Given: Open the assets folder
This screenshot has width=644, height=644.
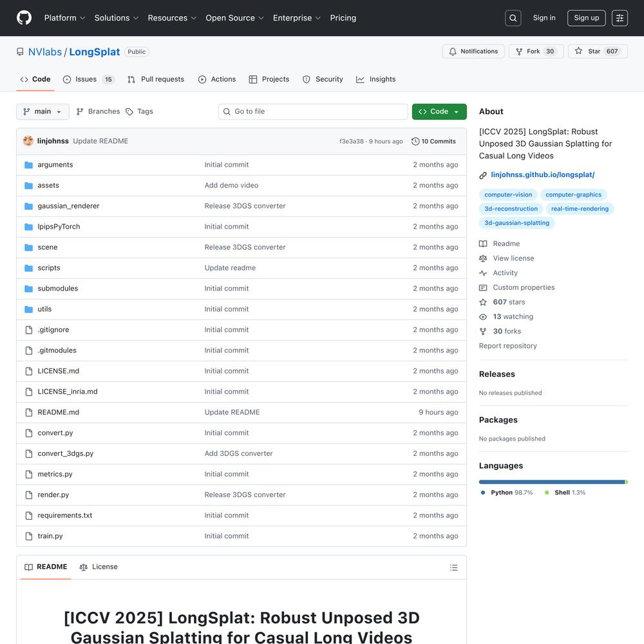Looking at the screenshot, I should 48,185.
